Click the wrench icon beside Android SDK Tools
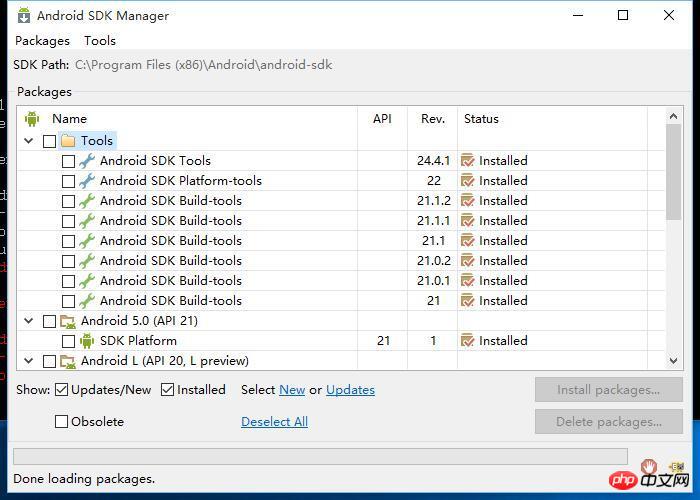Viewport: 700px width, 500px height. [x=87, y=161]
